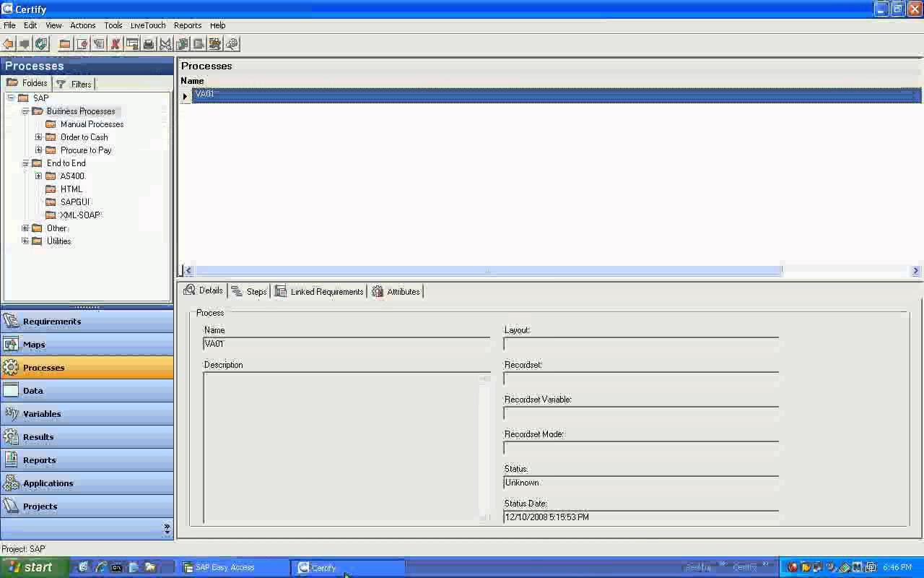The height and width of the screenshot is (578, 924).
Task: Click the red X delete toolbar icon
Action: 115,44
